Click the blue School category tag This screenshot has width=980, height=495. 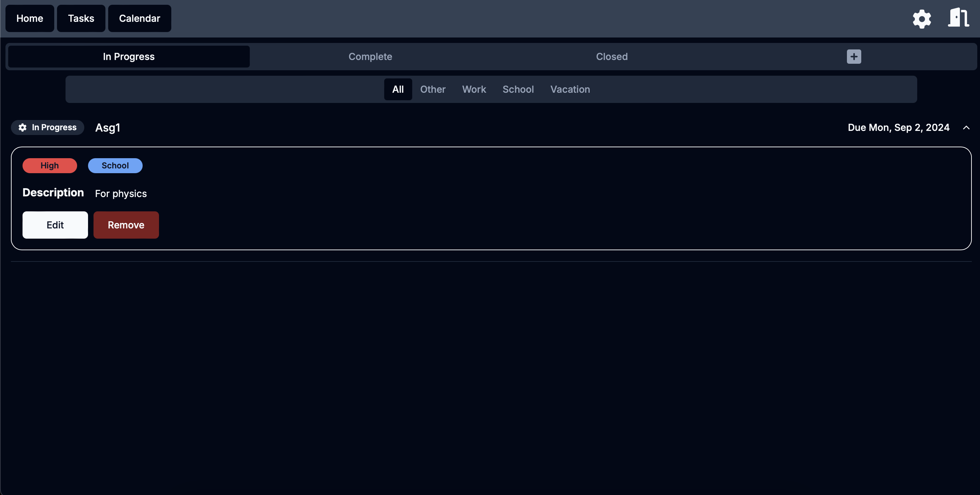click(115, 166)
